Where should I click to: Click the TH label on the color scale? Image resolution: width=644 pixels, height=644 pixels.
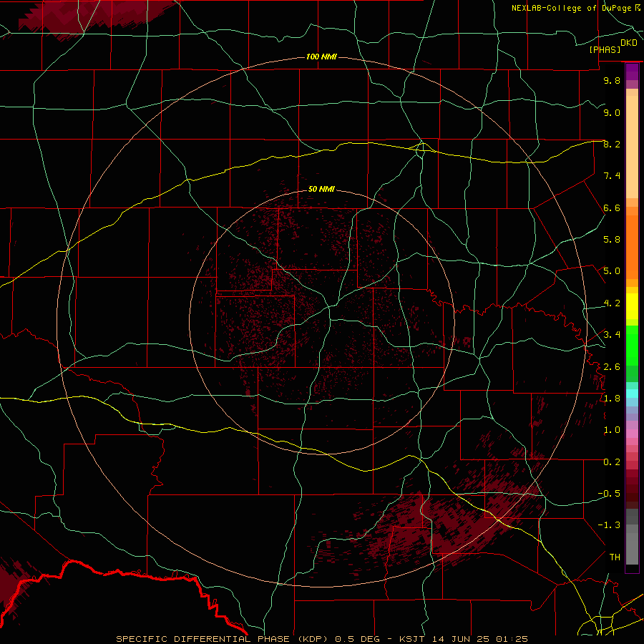tap(615, 557)
